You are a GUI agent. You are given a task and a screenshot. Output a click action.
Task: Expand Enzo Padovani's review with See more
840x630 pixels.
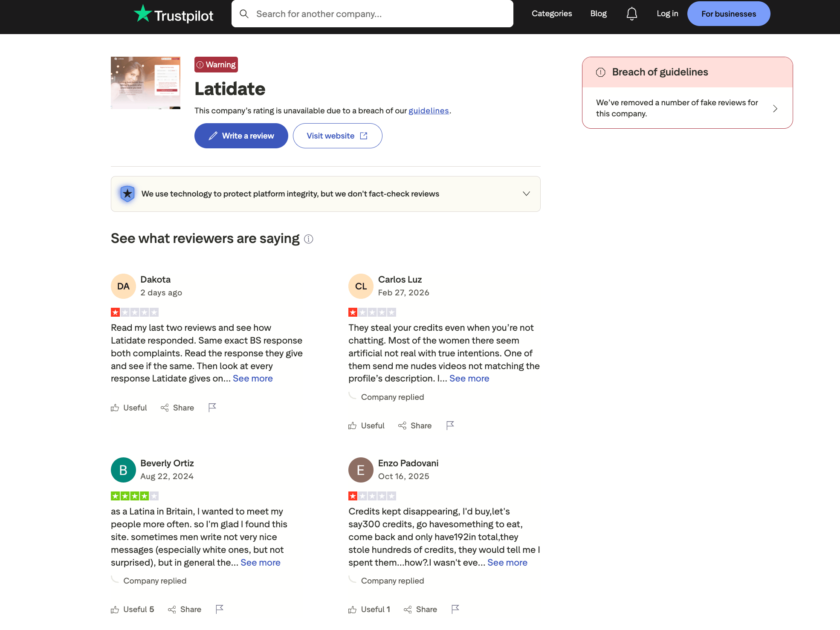(507, 563)
